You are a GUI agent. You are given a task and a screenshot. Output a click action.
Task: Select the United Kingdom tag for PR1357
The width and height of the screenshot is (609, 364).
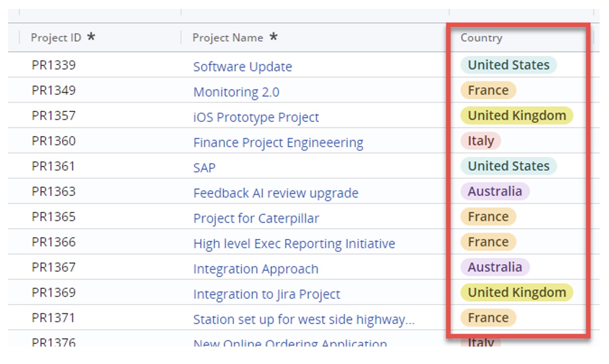(x=517, y=116)
